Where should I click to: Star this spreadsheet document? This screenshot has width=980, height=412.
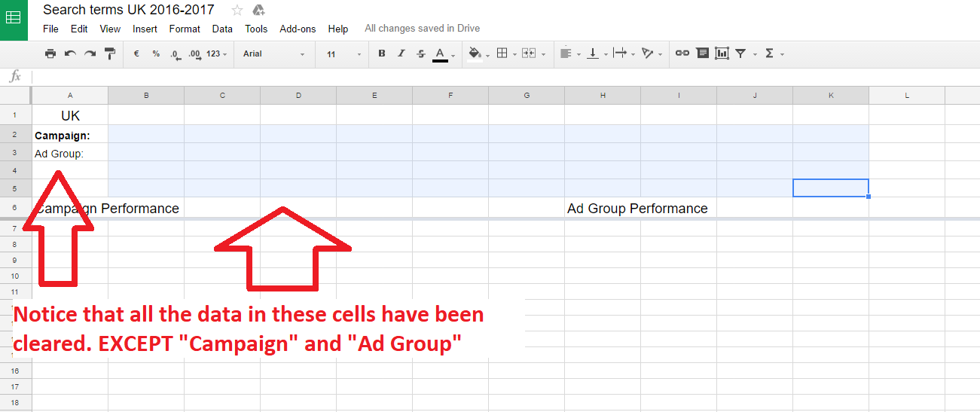237,10
